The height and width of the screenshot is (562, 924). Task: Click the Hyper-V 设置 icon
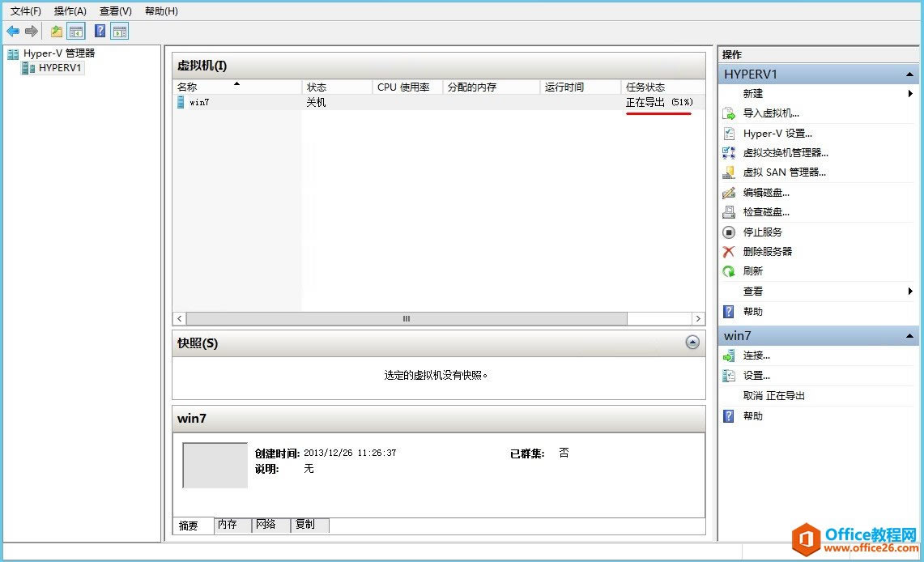729,133
